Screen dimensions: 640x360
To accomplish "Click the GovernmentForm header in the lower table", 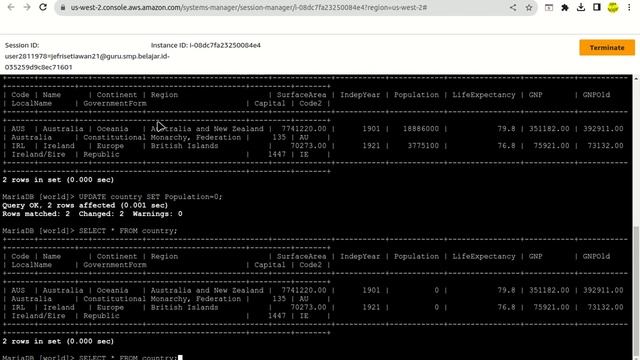I will tap(115, 265).
